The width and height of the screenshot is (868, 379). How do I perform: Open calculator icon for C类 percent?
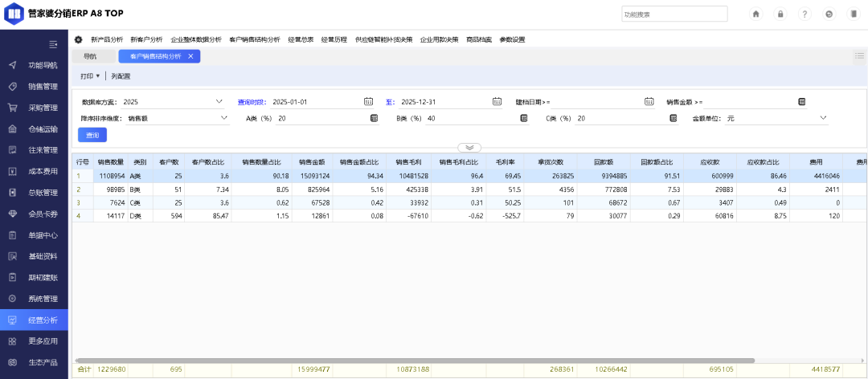(x=674, y=118)
